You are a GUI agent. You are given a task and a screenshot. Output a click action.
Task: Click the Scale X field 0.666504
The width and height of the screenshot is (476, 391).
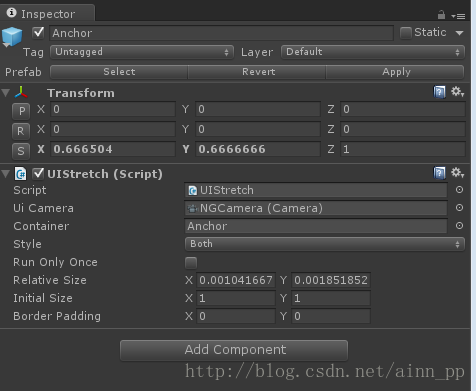pos(113,149)
